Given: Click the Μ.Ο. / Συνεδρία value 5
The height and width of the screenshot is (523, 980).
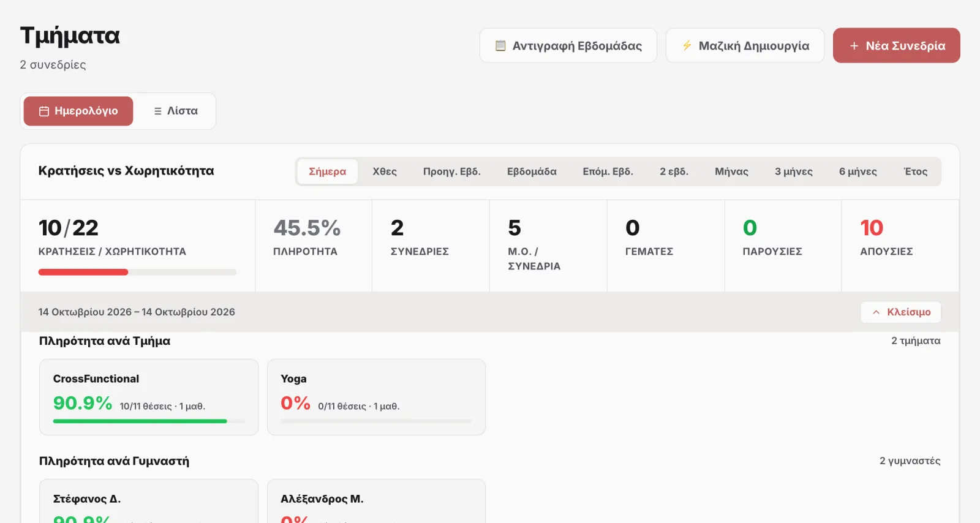Looking at the screenshot, I should 514,228.
